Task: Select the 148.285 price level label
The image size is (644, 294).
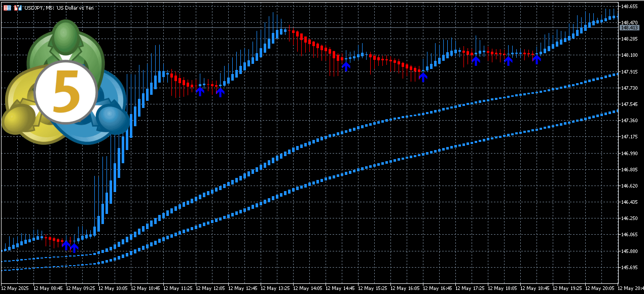Action: 629,39
